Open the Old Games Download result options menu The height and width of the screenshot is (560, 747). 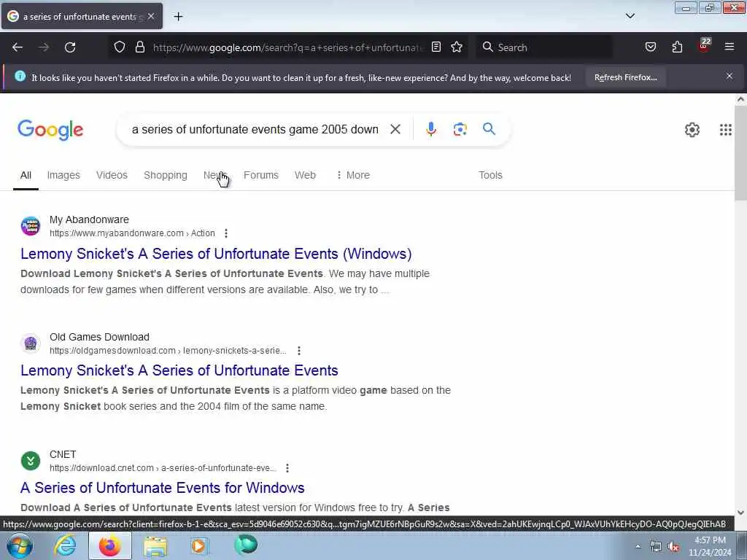(x=298, y=351)
